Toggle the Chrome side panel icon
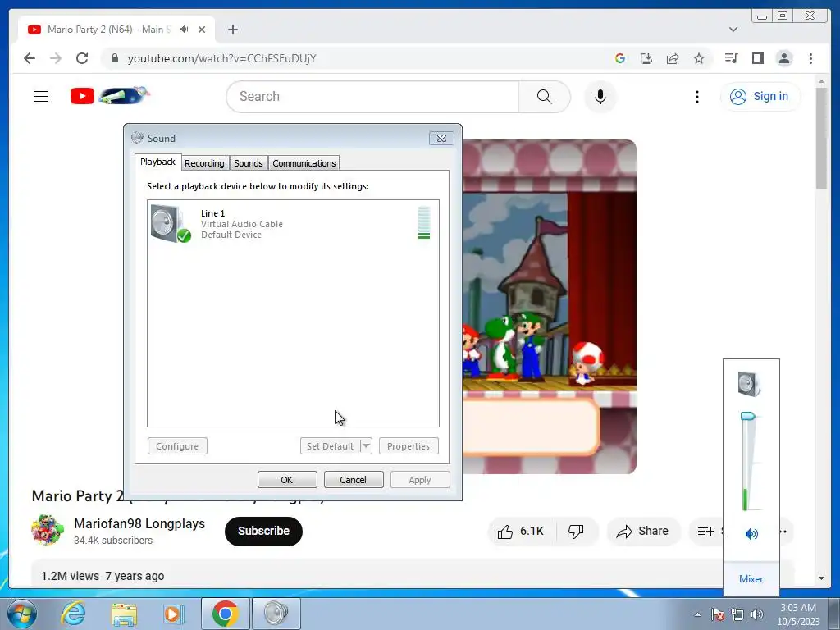840x630 pixels. pyautogui.click(x=757, y=58)
